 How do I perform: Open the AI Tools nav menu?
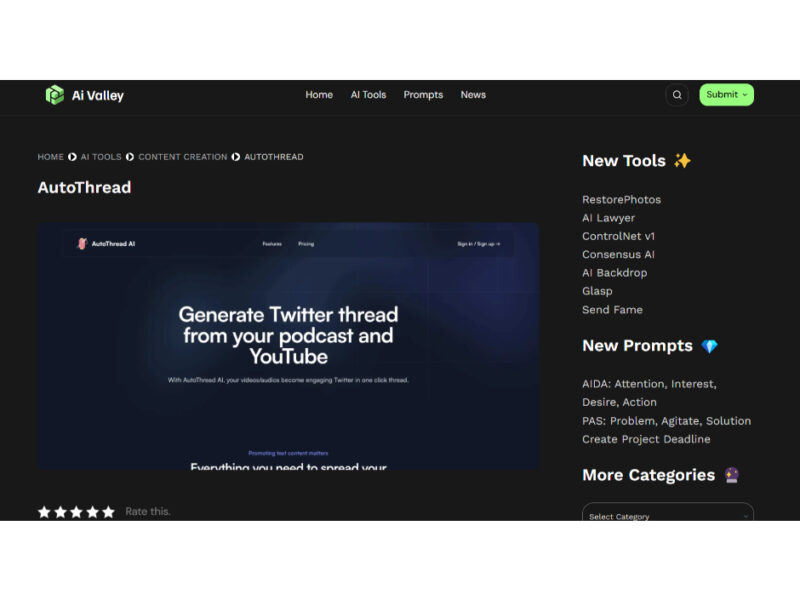pos(368,95)
